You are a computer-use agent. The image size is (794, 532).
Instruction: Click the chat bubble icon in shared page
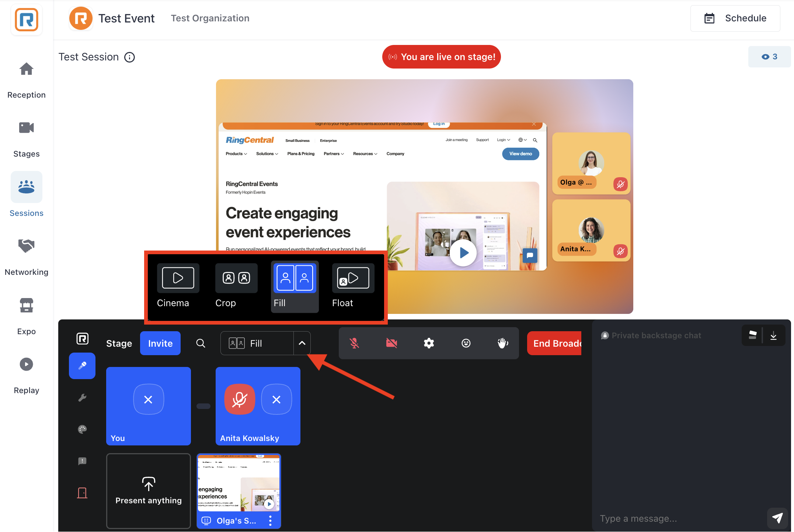tap(530, 255)
